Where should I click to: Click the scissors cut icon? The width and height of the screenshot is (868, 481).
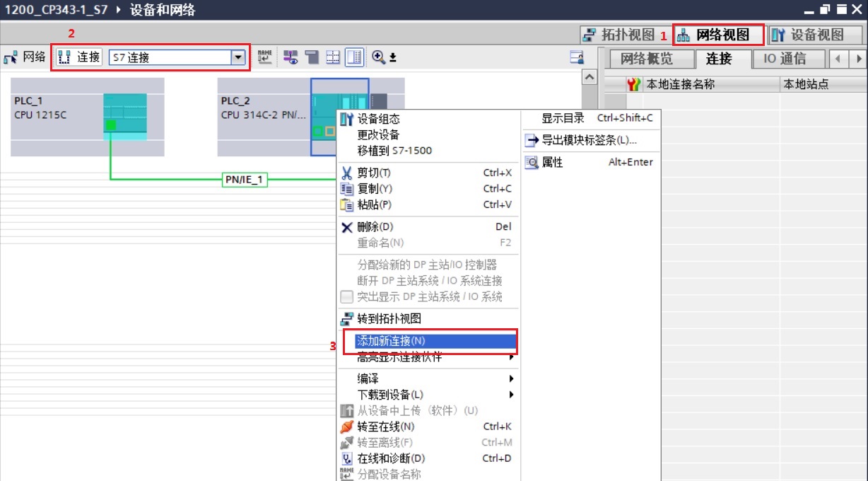pos(346,173)
